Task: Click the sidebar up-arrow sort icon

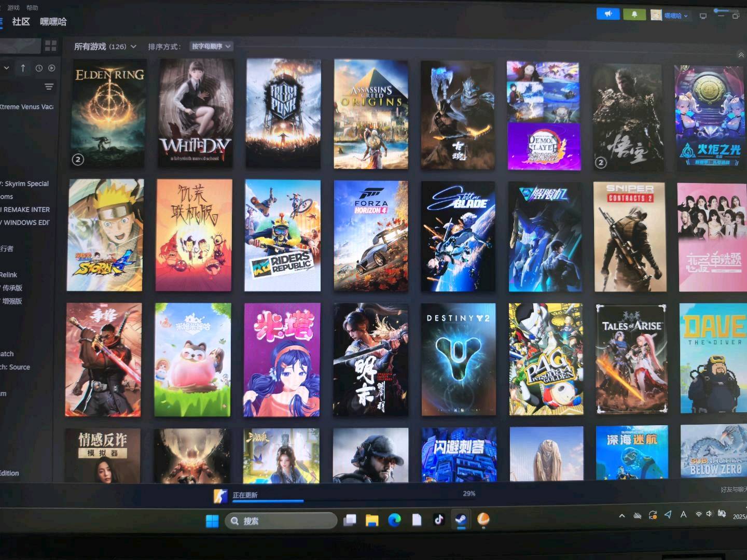Action: [23, 68]
